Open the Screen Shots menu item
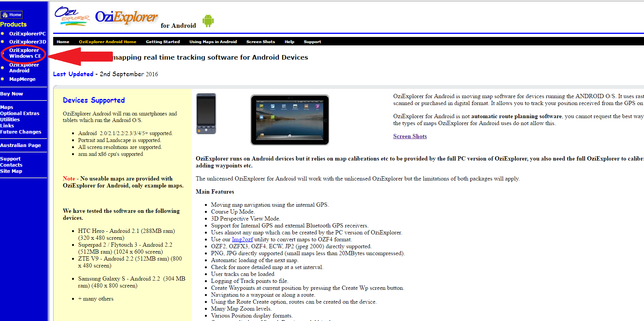 coord(261,42)
